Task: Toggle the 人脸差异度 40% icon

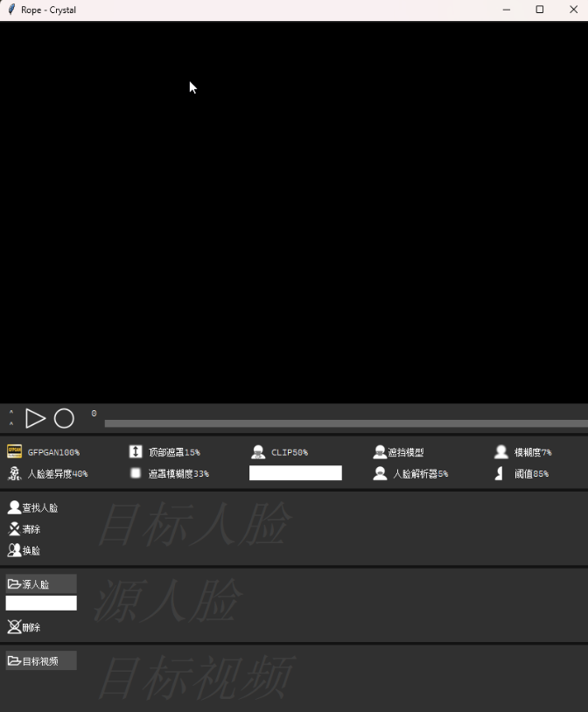Action: tap(14, 473)
